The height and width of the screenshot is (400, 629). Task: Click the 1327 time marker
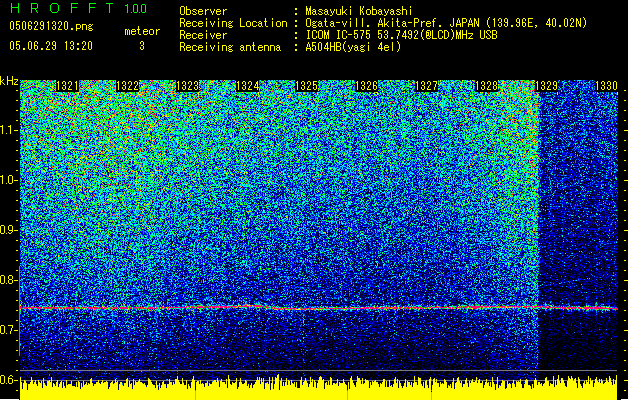click(426, 86)
